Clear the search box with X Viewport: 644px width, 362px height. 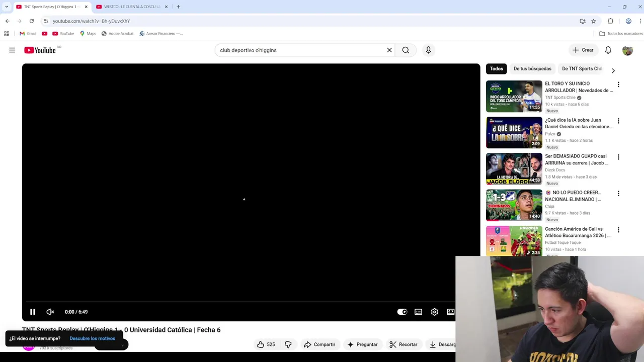(389, 50)
